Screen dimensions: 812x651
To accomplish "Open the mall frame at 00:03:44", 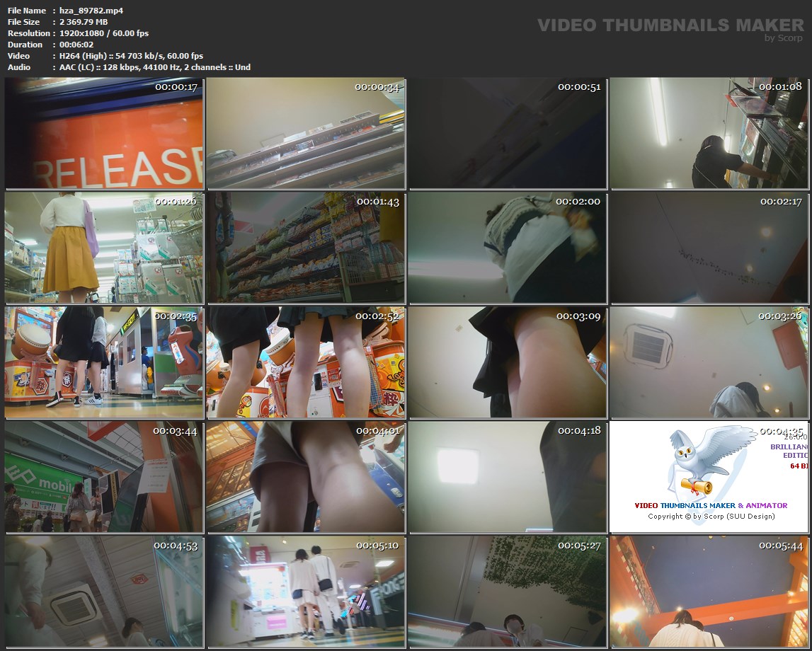I will 104,477.
